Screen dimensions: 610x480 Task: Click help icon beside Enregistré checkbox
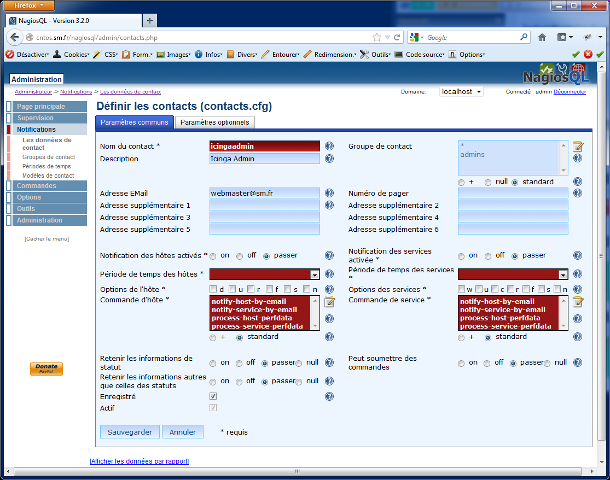click(329, 396)
